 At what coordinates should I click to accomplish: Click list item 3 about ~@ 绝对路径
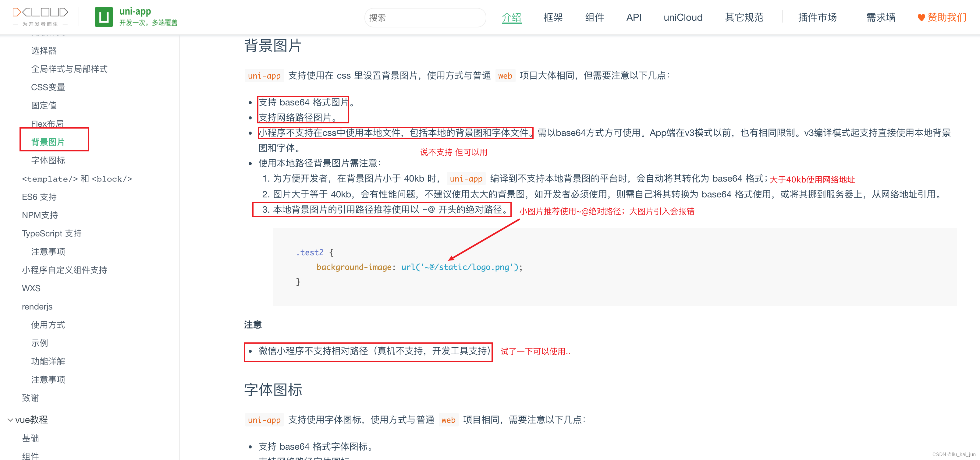(x=385, y=210)
